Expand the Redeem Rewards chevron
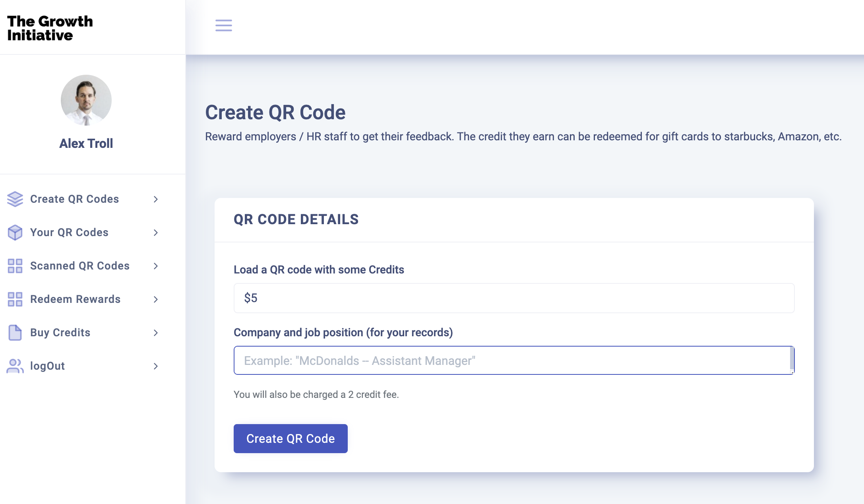The image size is (864, 504). (x=156, y=299)
